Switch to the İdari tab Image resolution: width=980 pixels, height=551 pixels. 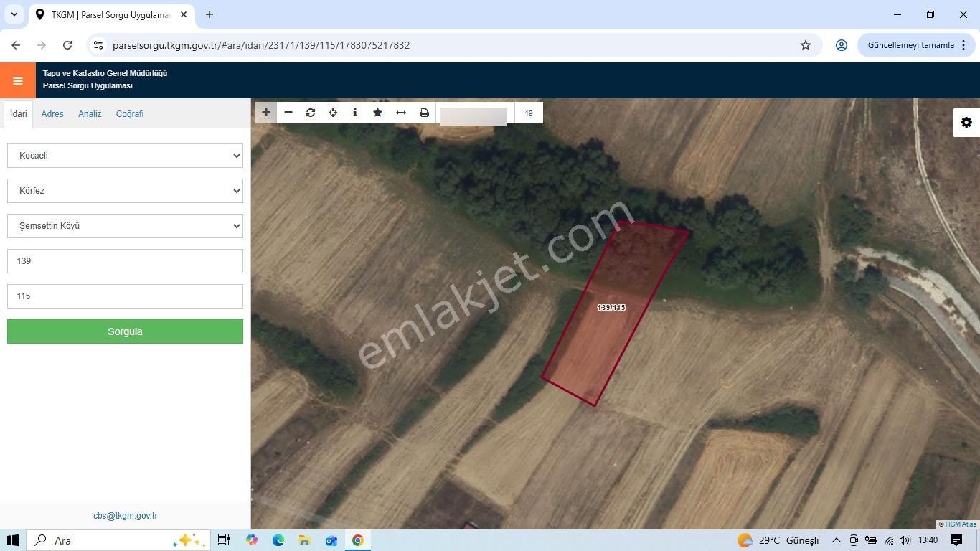tap(19, 114)
